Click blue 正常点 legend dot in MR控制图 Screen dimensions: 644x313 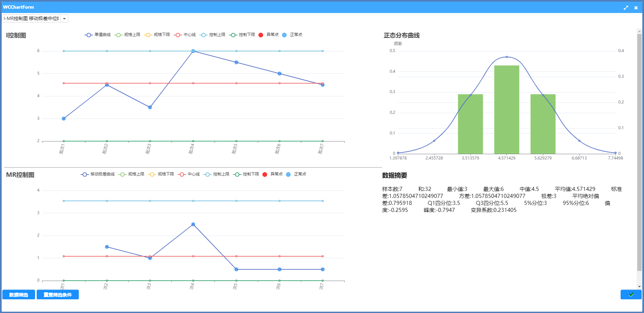coord(288,175)
